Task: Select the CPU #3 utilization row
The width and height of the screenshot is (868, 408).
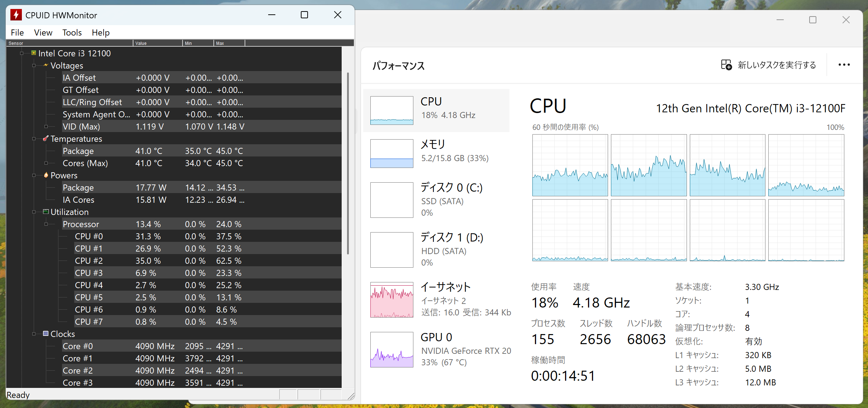Action: click(208, 273)
